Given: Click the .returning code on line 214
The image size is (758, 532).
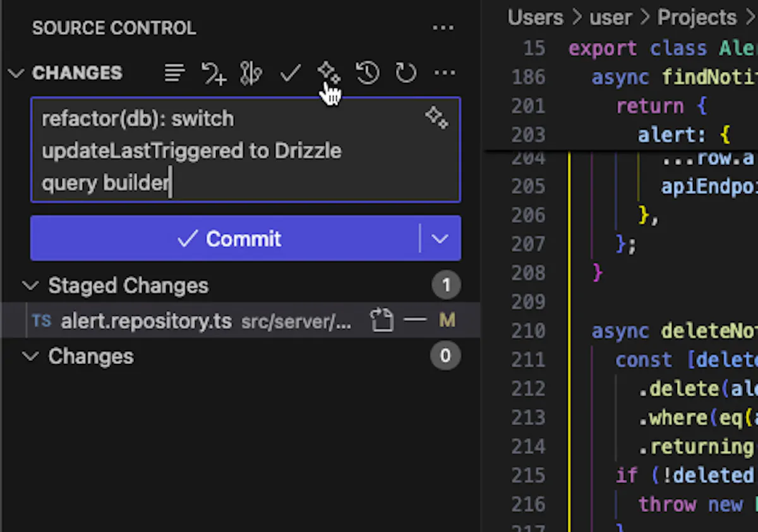Looking at the screenshot, I should point(698,447).
